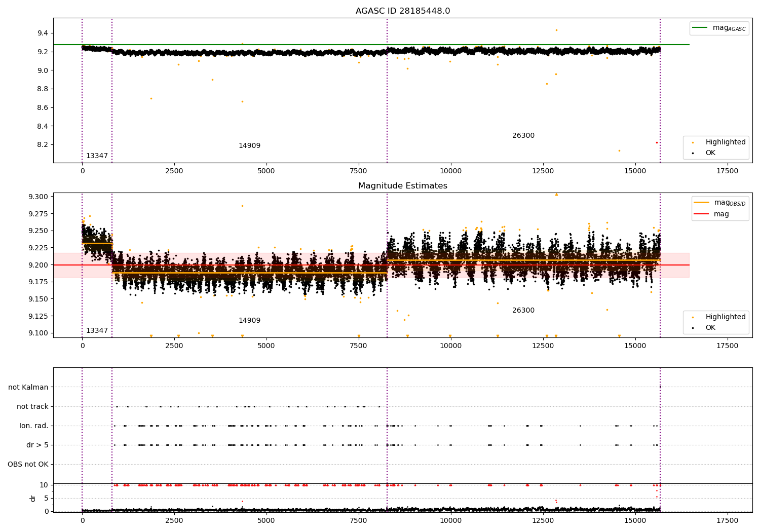Click the red line sample beside 'mag' legend entry
The image size is (760, 532).
[702, 214]
